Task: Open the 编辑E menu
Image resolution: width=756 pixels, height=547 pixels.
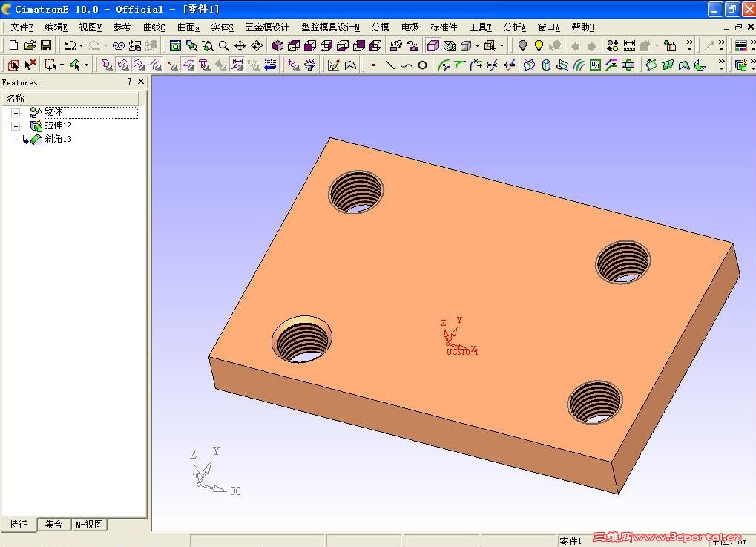Action: click(x=56, y=27)
